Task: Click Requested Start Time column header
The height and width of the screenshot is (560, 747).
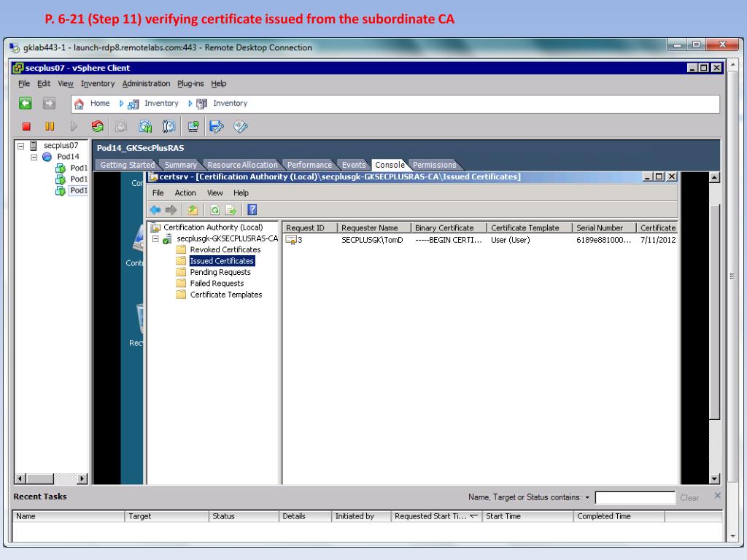Action: tap(436, 516)
